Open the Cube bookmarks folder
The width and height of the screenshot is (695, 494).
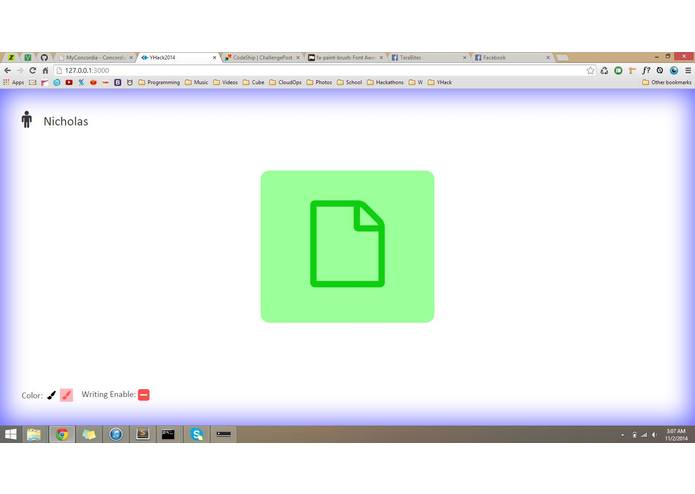(x=254, y=82)
